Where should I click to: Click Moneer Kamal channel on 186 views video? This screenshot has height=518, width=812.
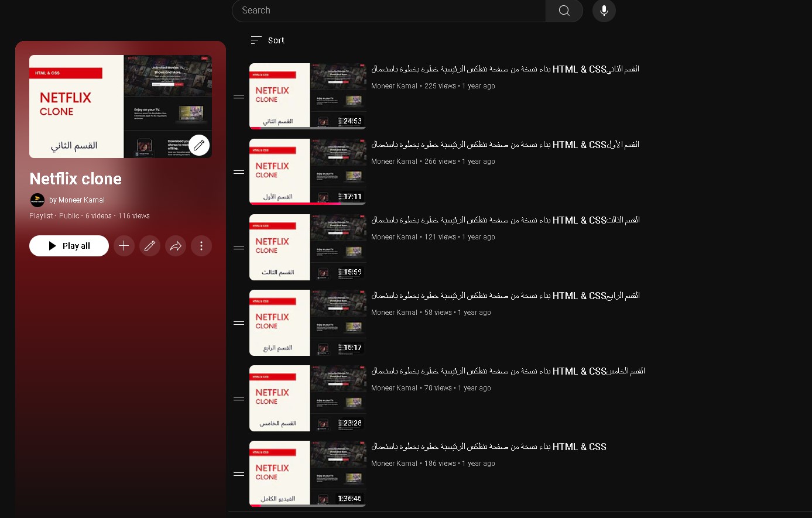click(395, 464)
